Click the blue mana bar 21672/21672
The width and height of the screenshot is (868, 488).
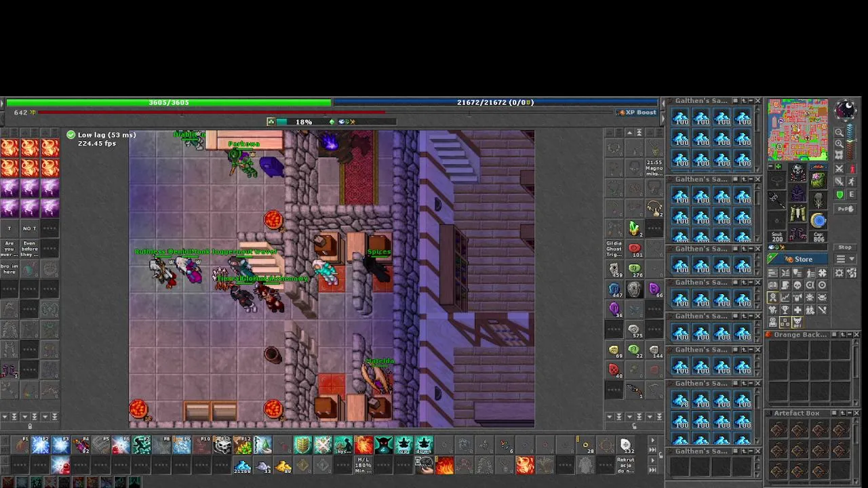pos(495,102)
